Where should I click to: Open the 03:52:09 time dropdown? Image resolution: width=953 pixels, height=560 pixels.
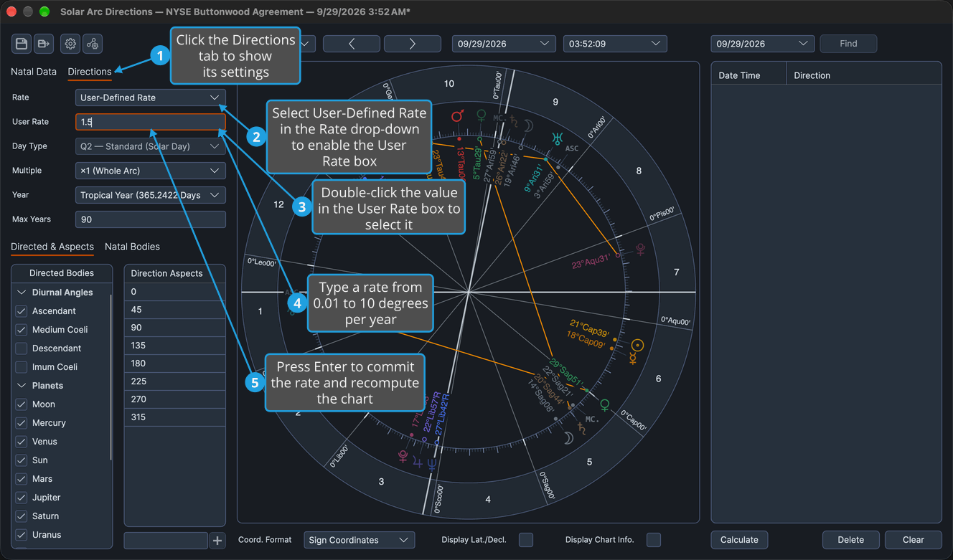(x=615, y=44)
